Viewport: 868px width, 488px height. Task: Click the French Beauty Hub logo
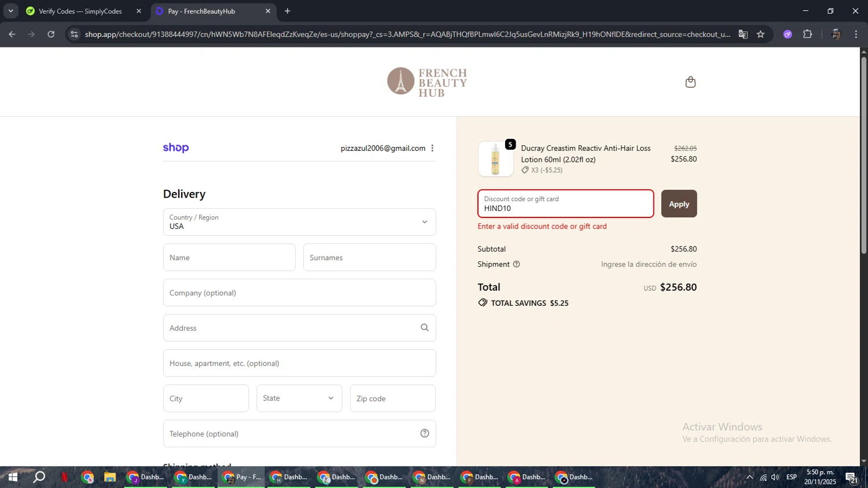coord(427,82)
